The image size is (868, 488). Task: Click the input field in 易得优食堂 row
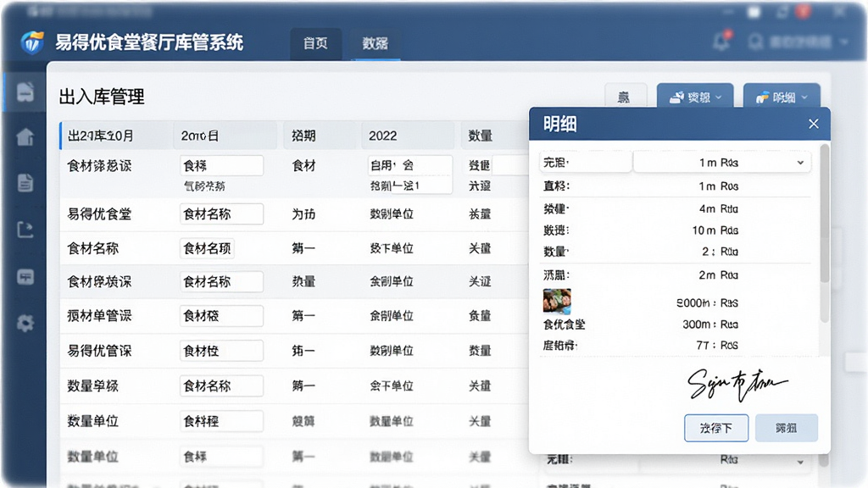[x=221, y=214]
